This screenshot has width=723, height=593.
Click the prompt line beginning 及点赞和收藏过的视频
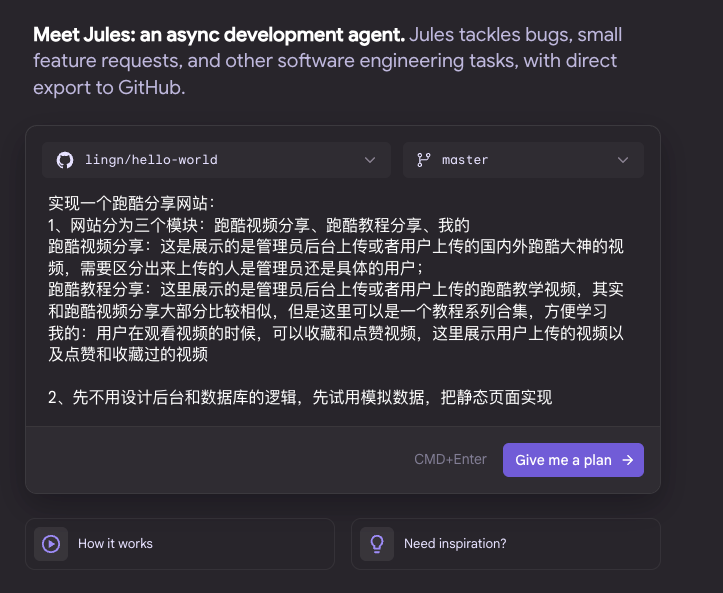pos(128,354)
